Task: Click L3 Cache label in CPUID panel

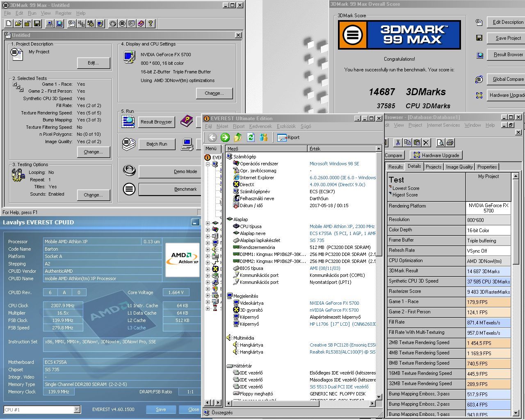Action: [136, 328]
